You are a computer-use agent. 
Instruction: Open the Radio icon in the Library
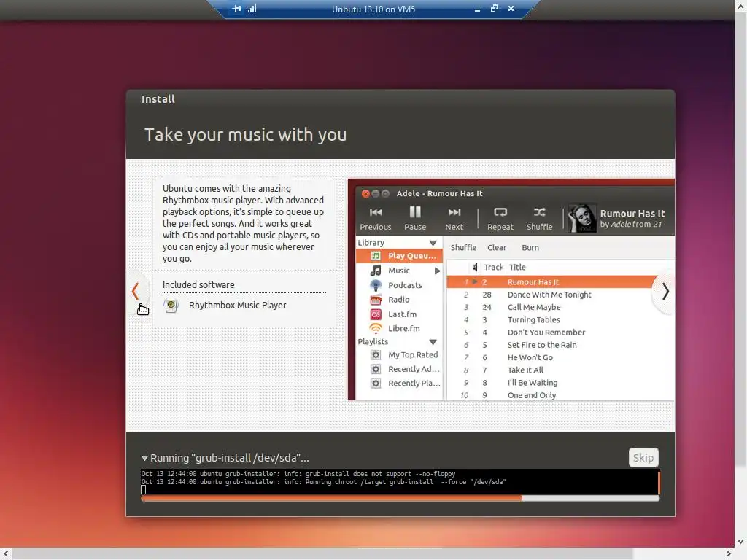tap(376, 300)
